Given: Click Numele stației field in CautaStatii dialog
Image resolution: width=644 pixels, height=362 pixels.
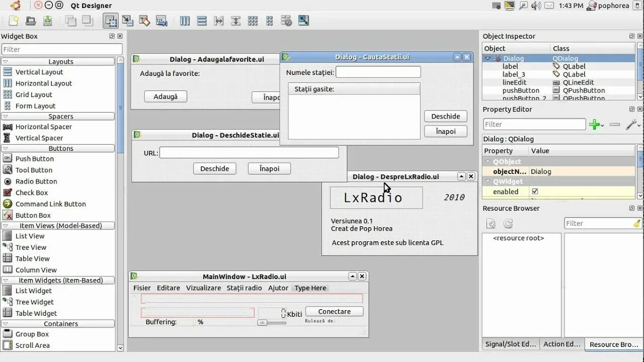Looking at the screenshot, I should 378,72.
